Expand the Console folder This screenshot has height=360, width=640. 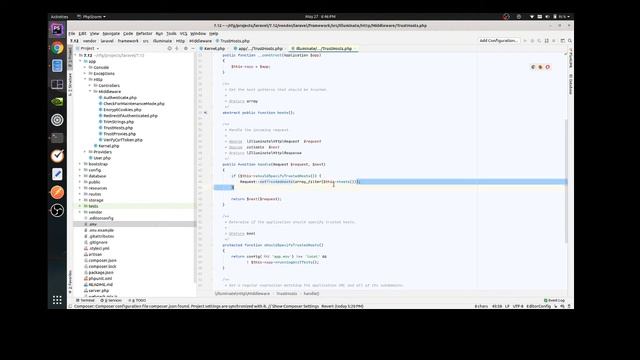pyautogui.click(x=85, y=67)
